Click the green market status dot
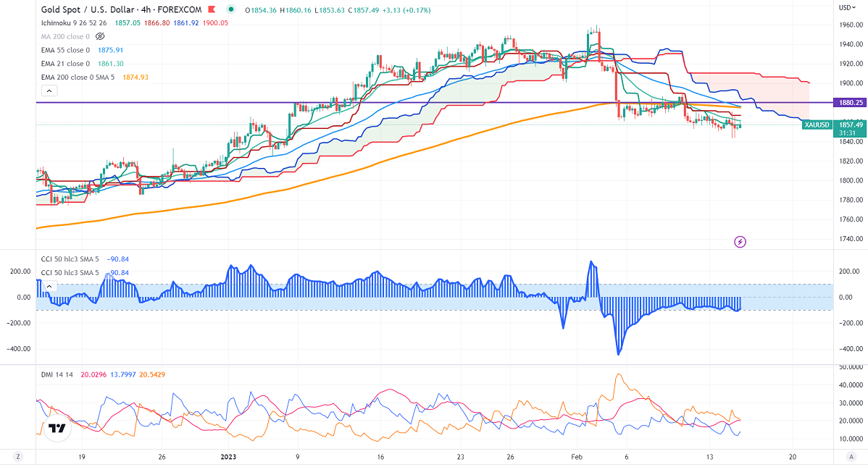The height and width of the screenshot is (467, 868). click(x=231, y=9)
